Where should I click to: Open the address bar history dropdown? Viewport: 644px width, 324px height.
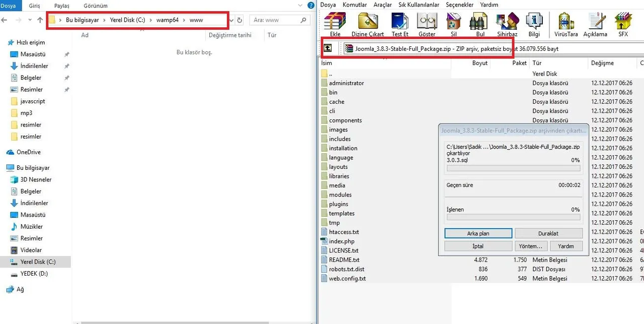click(x=232, y=20)
